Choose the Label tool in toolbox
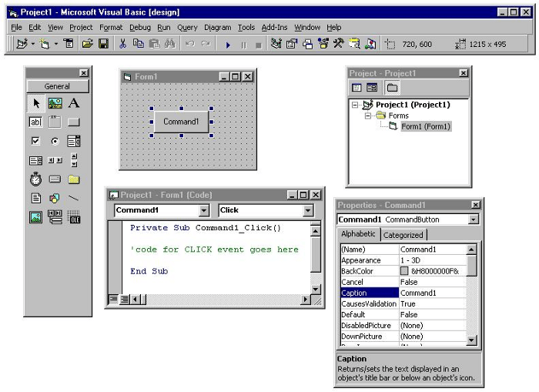 [74, 103]
